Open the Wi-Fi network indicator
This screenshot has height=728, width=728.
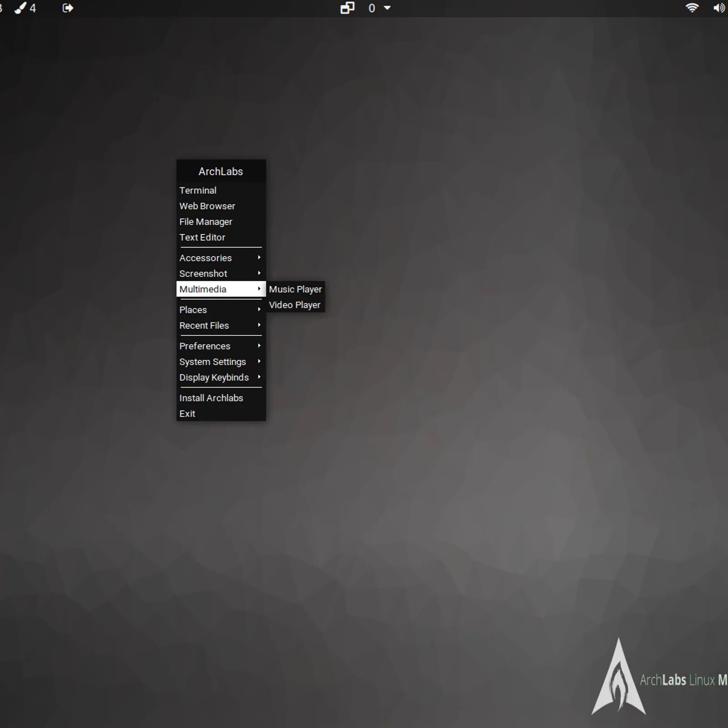pos(692,8)
